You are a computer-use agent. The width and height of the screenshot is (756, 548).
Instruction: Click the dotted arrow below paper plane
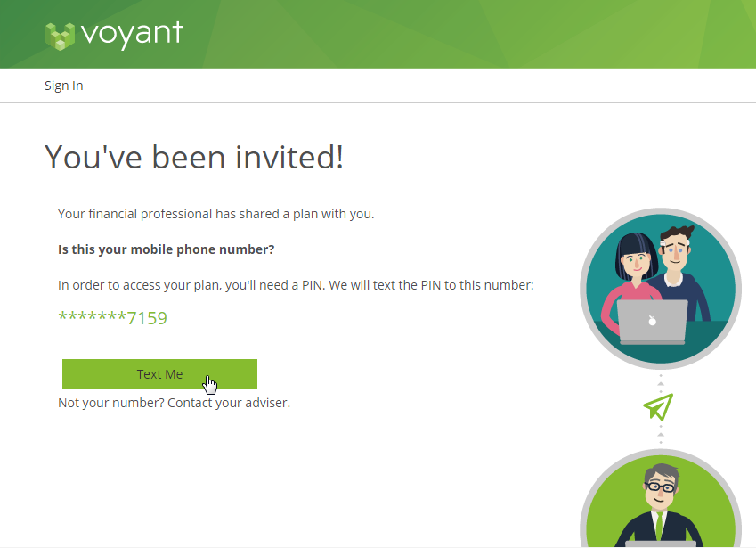click(x=661, y=434)
